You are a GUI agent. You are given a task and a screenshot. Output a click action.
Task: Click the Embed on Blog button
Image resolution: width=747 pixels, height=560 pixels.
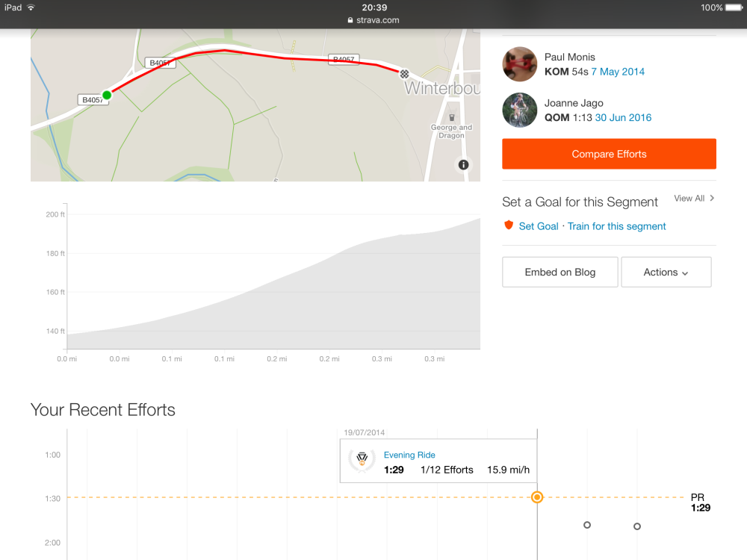tap(560, 272)
